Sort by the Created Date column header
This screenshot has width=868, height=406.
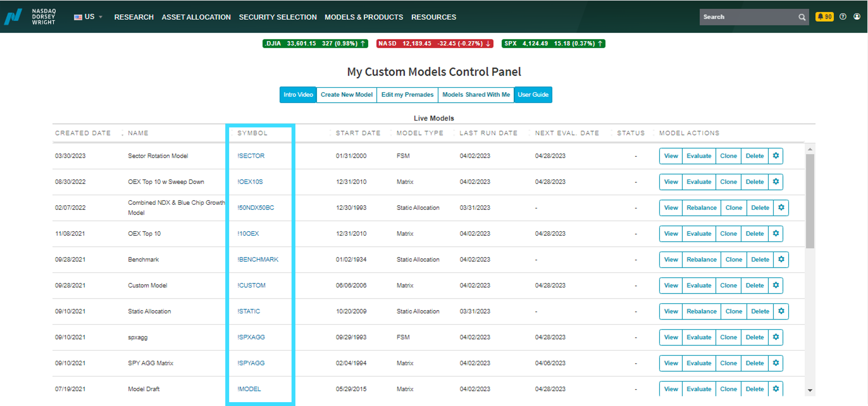83,133
